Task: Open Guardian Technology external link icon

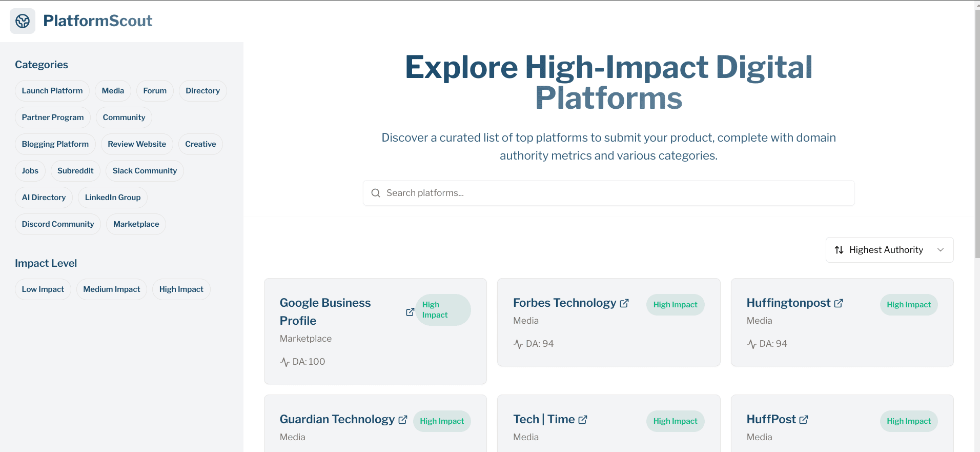Action: [403, 420]
